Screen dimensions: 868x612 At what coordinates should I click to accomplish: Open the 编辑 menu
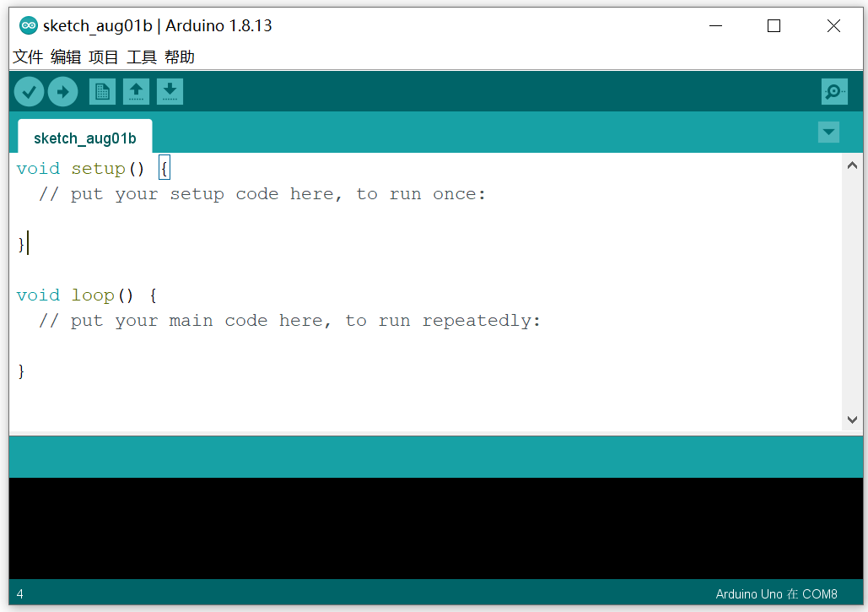coord(66,57)
